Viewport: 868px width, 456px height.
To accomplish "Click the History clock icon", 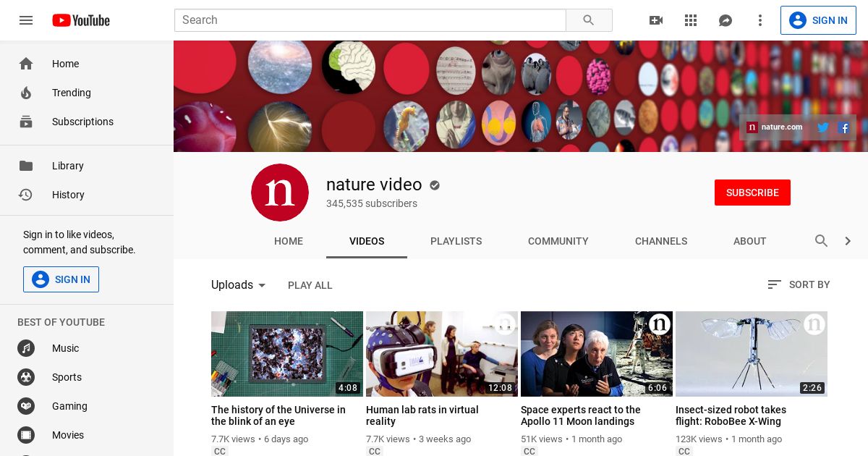I will click(26, 195).
